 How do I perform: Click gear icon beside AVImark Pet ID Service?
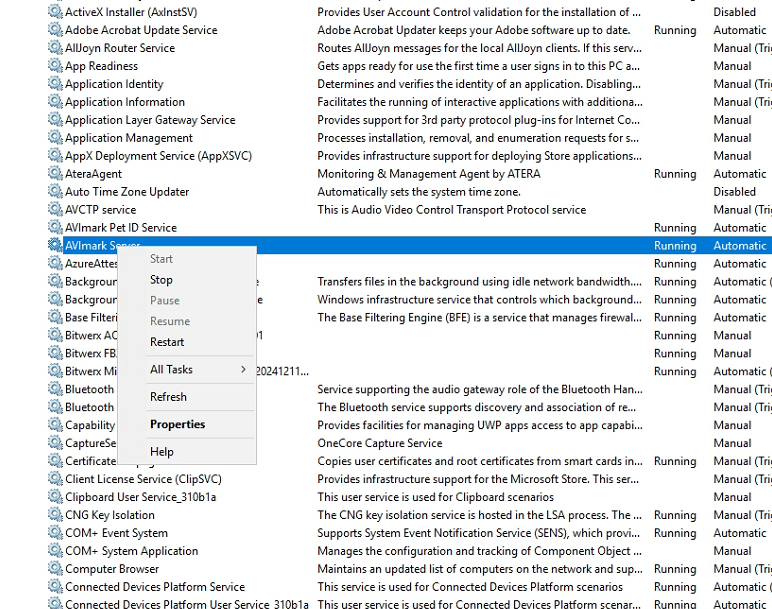coord(55,227)
